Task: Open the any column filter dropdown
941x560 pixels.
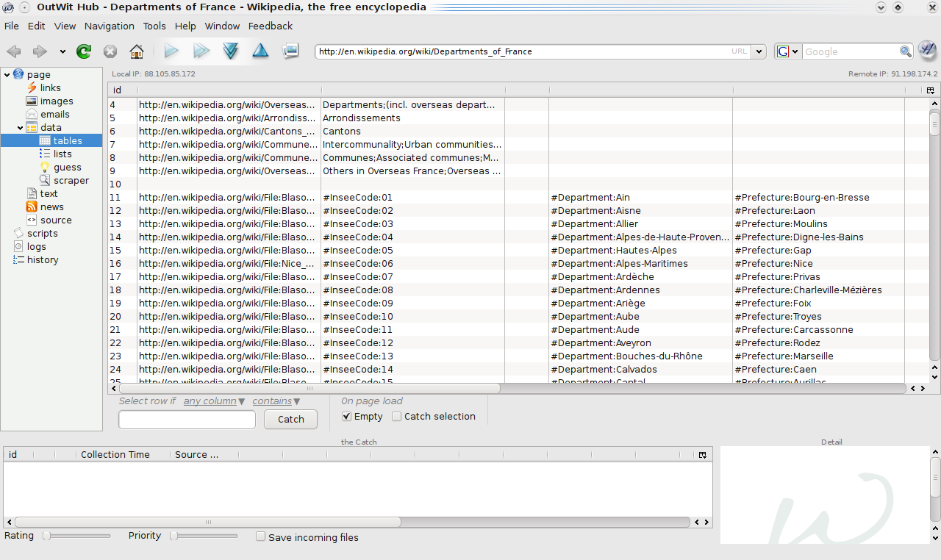Action: [215, 401]
